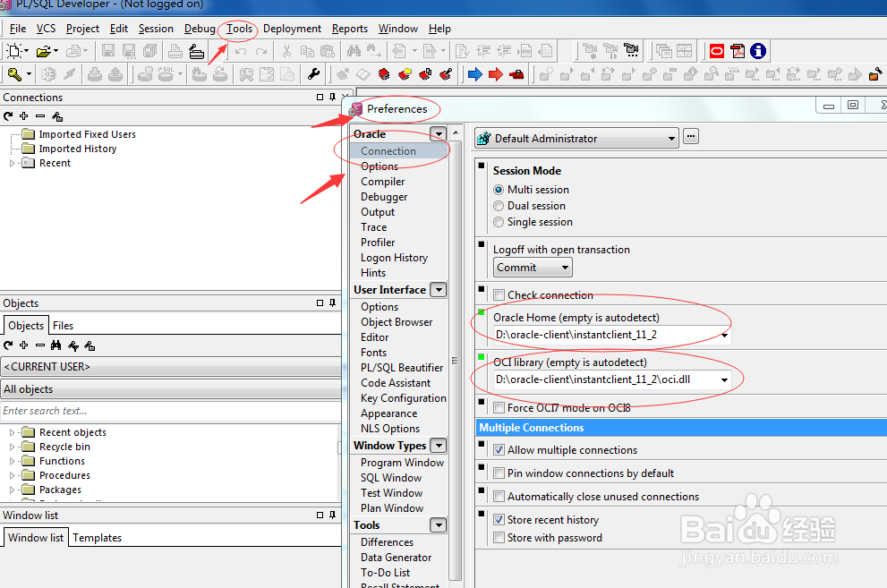Click the black wrench Preferences toolbar icon
The height and width of the screenshot is (588, 887).
pos(313,74)
